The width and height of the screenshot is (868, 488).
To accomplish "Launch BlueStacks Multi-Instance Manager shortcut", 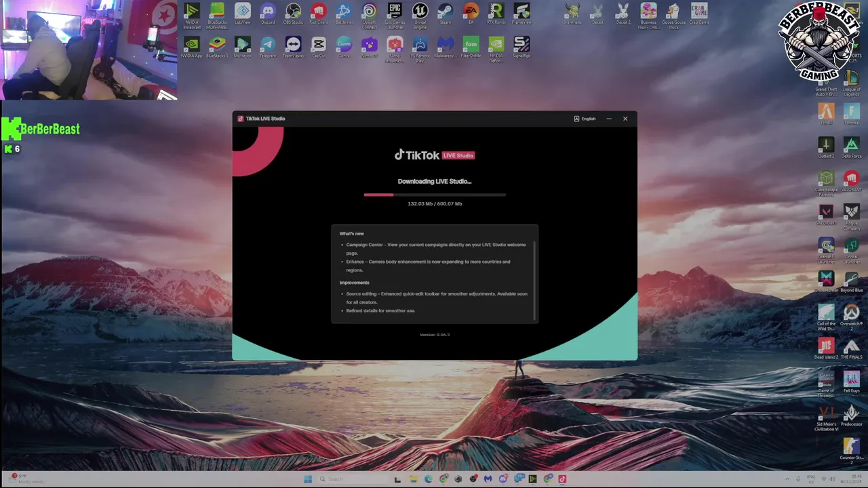I will (217, 16).
